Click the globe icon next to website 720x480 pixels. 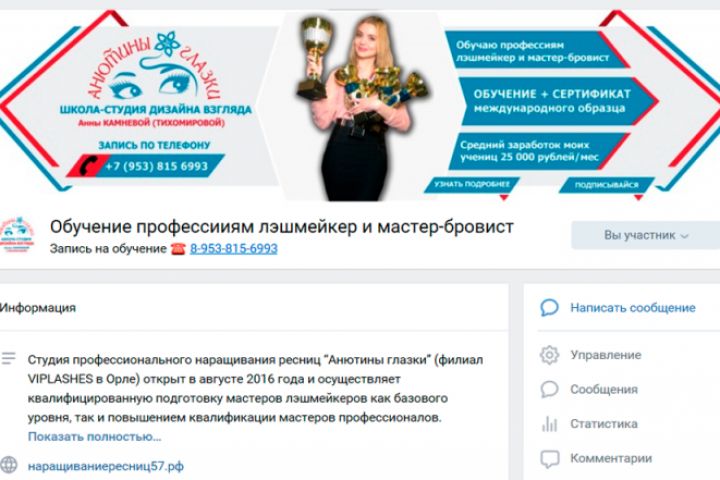(x=9, y=465)
